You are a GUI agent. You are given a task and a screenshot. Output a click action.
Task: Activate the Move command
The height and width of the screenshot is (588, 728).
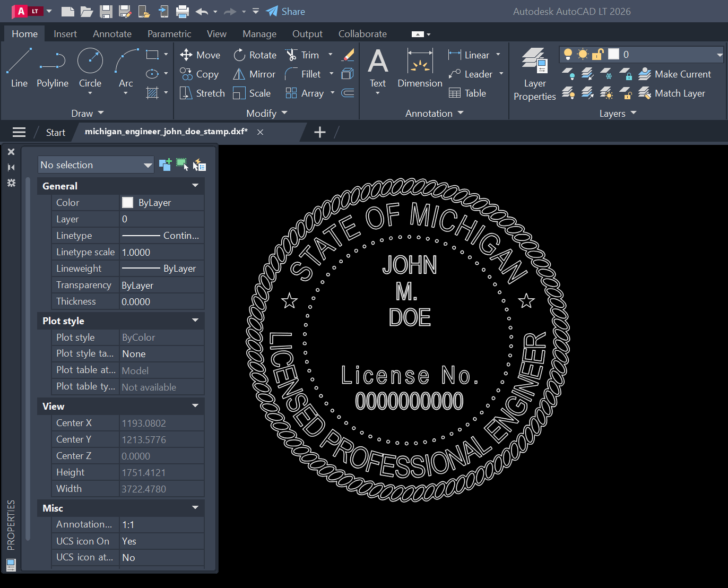pyautogui.click(x=200, y=55)
